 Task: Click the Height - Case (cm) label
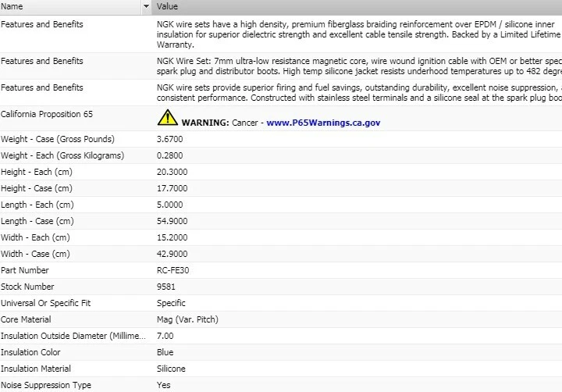coord(36,188)
